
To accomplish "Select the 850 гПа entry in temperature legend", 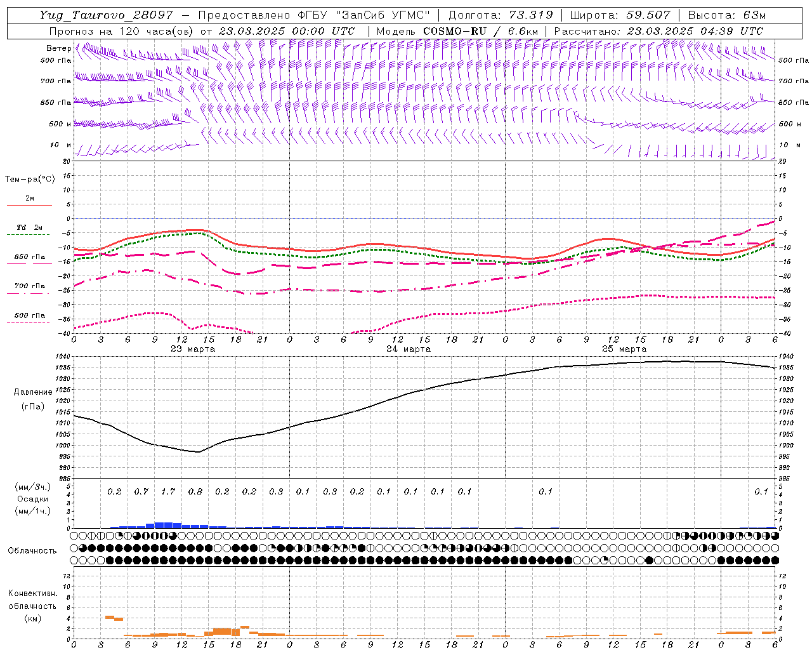I will 30,257.
